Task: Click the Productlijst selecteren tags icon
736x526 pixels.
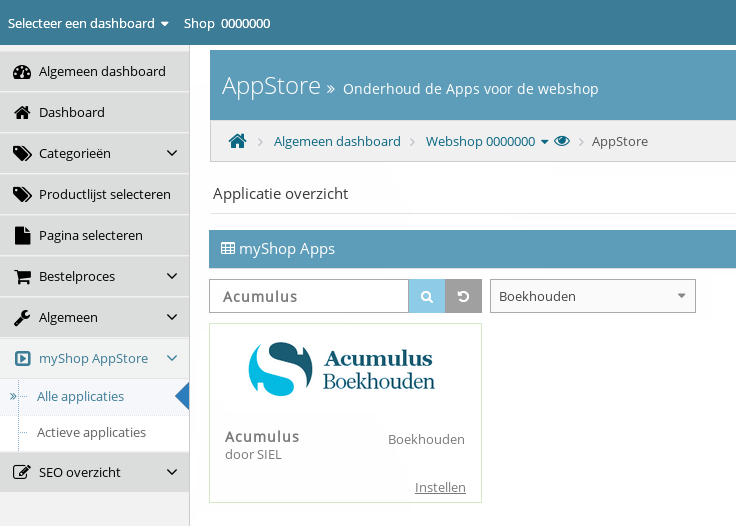Action: point(22,194)
